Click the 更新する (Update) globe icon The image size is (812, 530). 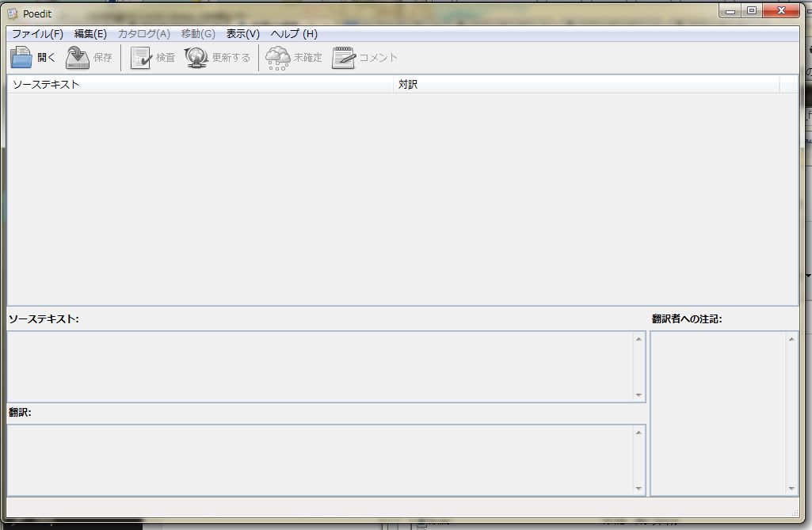(196, 58)
